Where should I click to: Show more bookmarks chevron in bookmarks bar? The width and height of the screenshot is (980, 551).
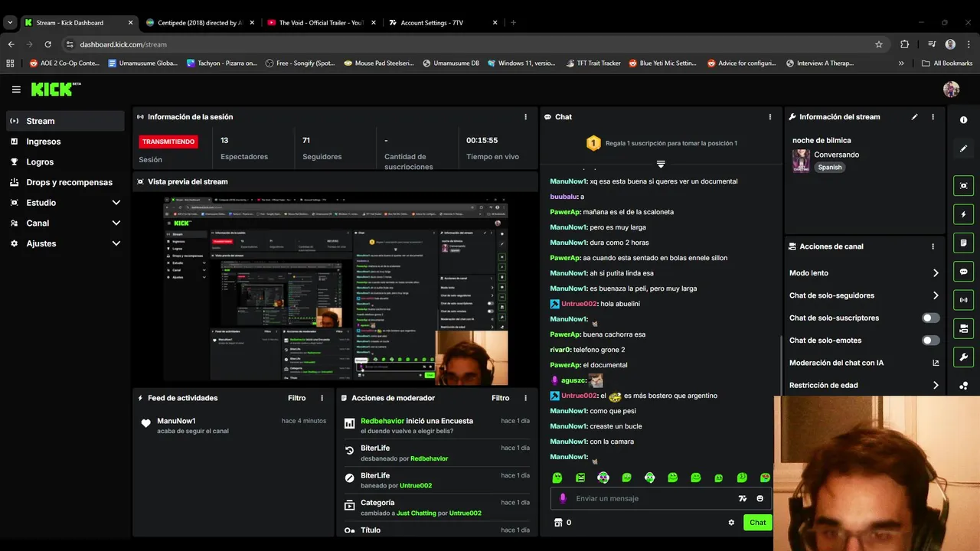coord(901,63)
